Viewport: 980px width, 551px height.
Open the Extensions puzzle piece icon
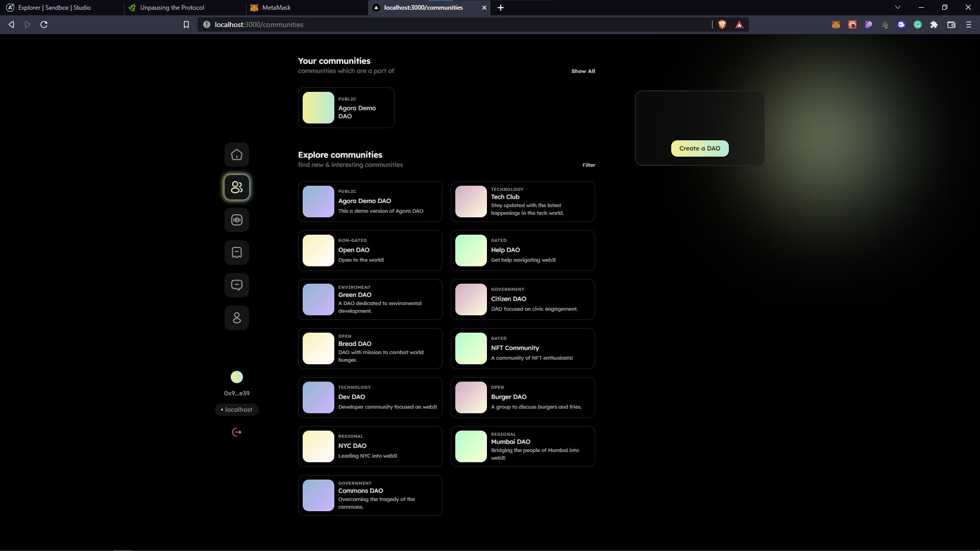click(934, 24)
